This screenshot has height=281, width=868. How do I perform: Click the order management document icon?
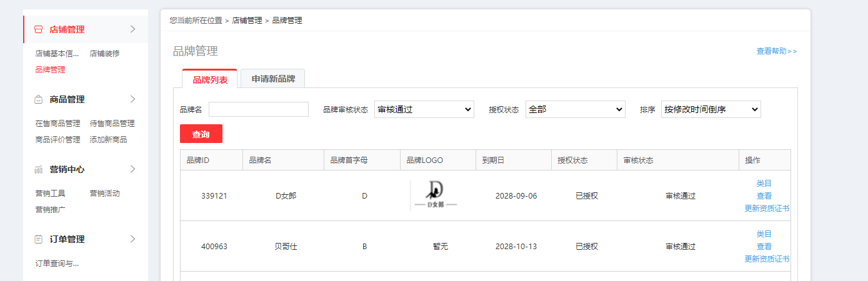39,239
